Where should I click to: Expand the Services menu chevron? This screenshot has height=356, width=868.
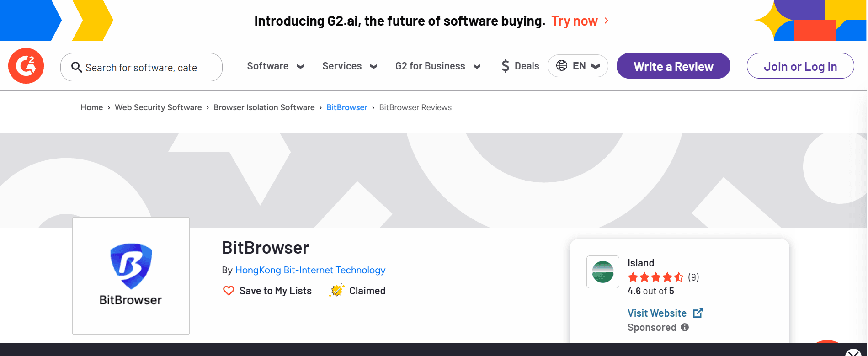(373, 66)
